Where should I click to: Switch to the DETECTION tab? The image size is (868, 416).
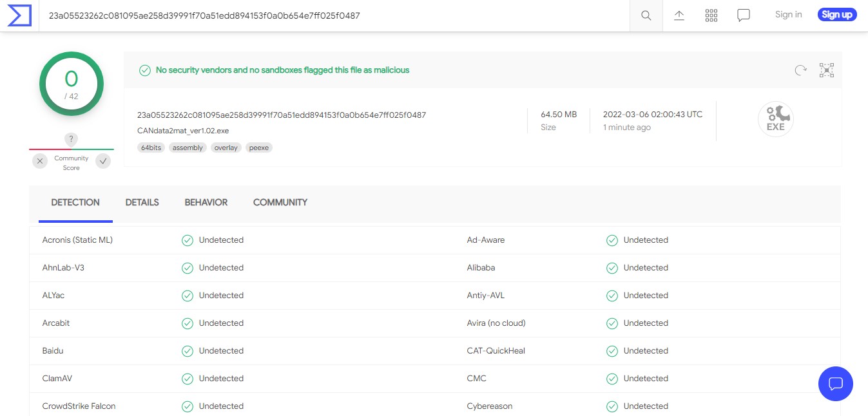pos(75,202)
